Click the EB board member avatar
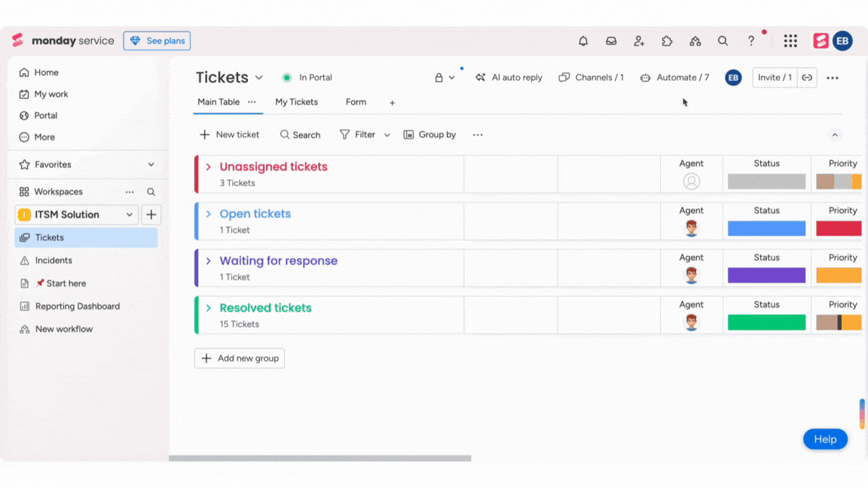 pos(733,78)
